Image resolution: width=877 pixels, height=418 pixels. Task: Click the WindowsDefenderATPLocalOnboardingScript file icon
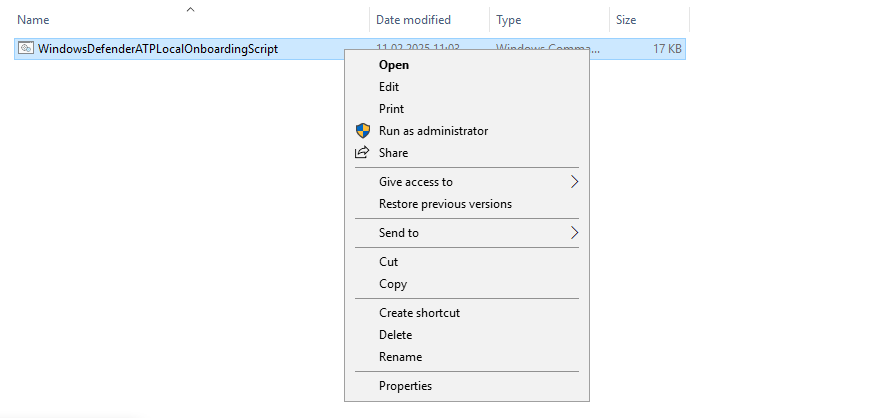(x=26, y=48)
